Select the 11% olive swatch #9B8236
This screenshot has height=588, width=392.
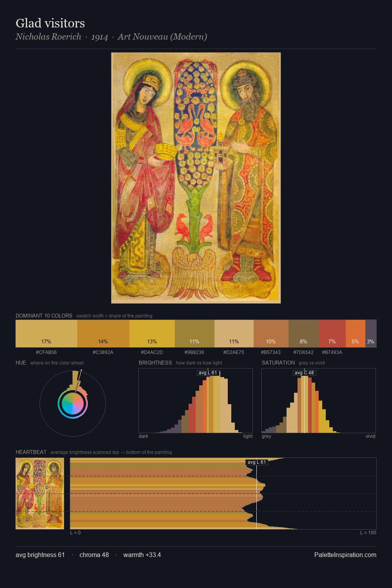tap(194, 334)
